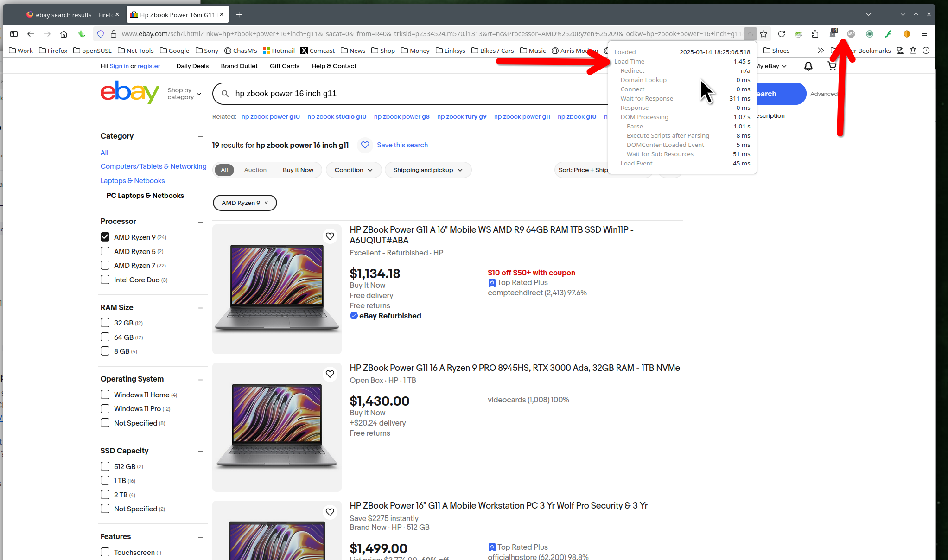
Task: Check the 64 GB RAM size filter
Action: pos(105,337)
